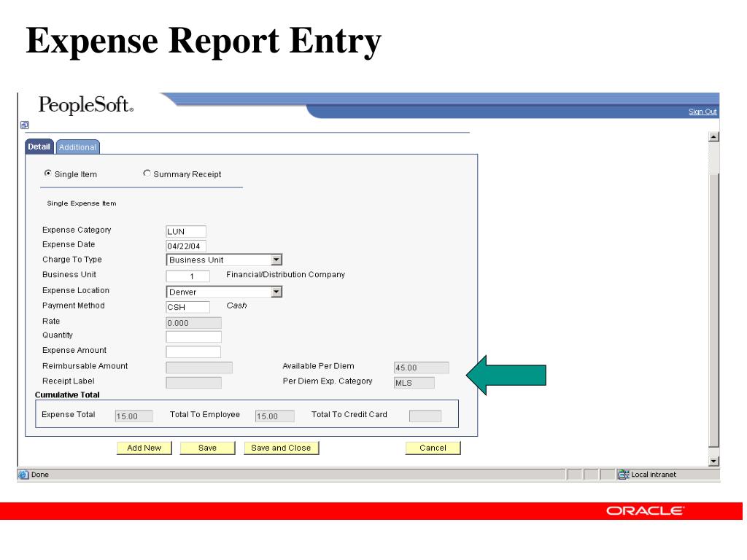
Task: Click the Expense Date field 04/22/04
Action: [186, 246]
